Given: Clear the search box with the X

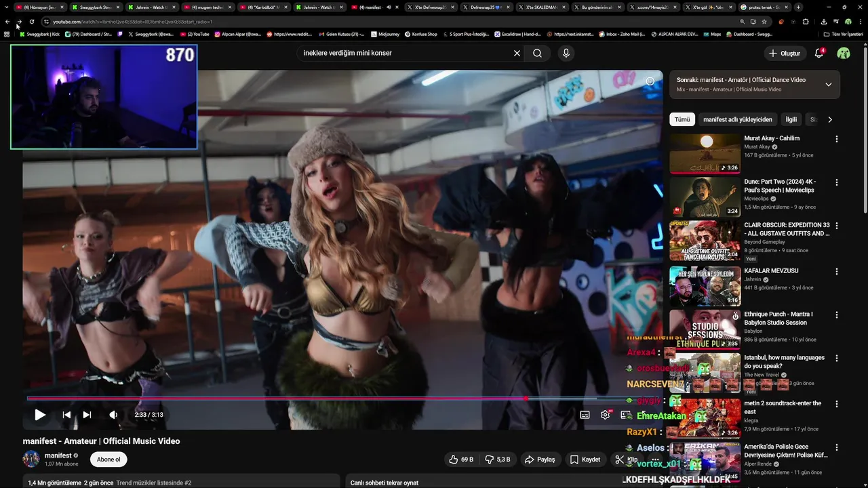Looking at the screenshot, I should 517,53.
